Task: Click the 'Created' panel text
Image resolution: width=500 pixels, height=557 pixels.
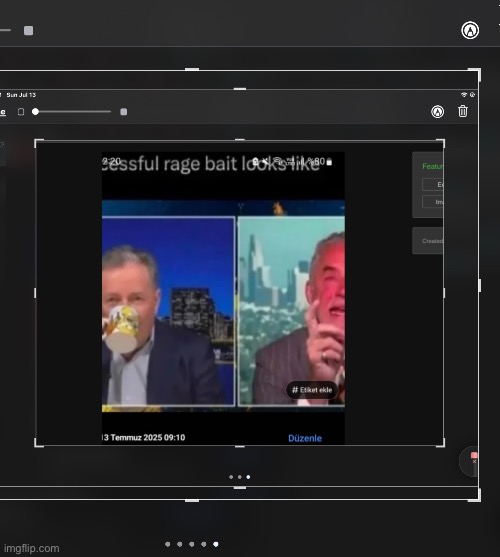Action: pyautogui.click(x=432, y=241)
